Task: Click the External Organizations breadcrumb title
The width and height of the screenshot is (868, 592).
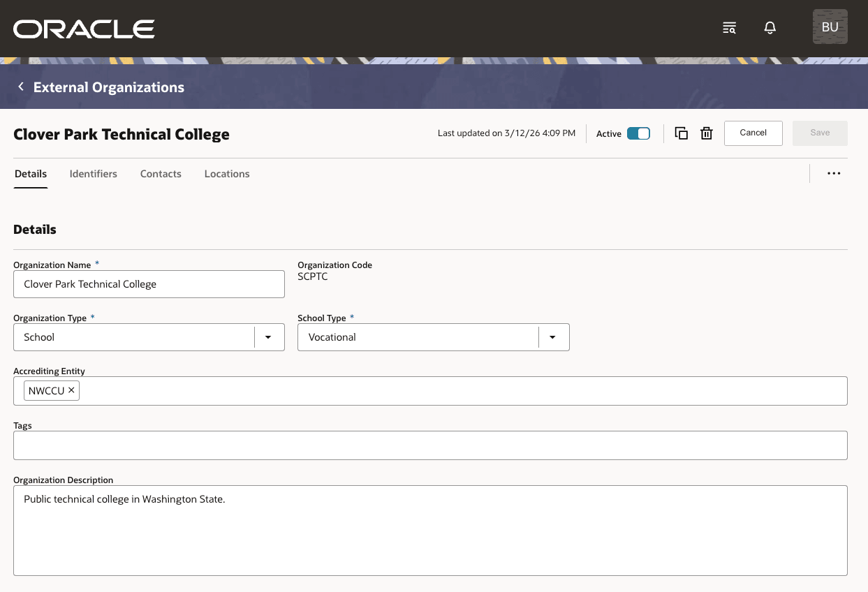Action: (109, 87)
